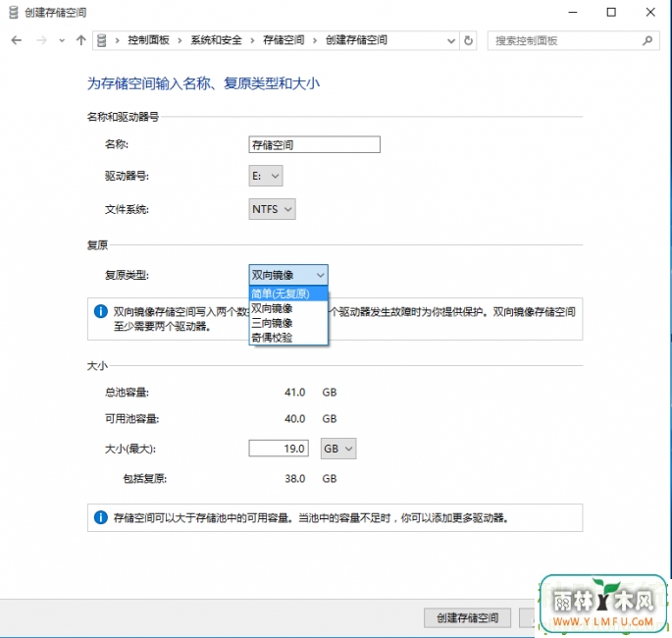Click the 40.0 available capacity value
The image size is (672, 638).
(x=295, y=418)
